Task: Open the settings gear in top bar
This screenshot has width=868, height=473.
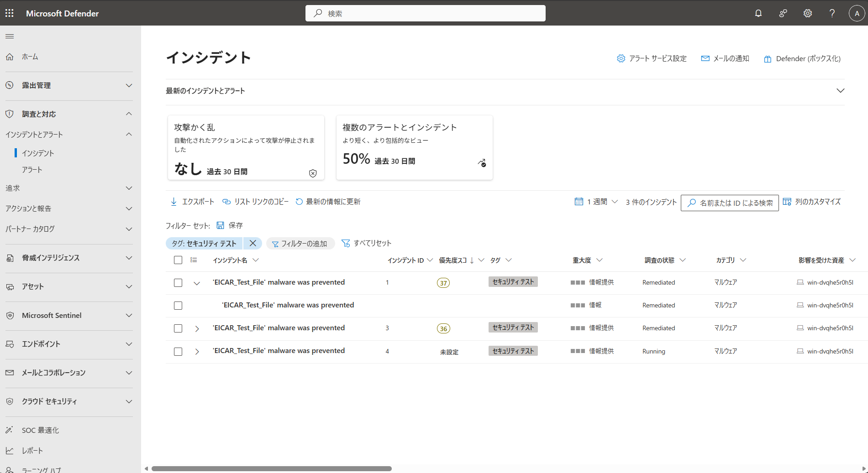Action: (808, 13)
